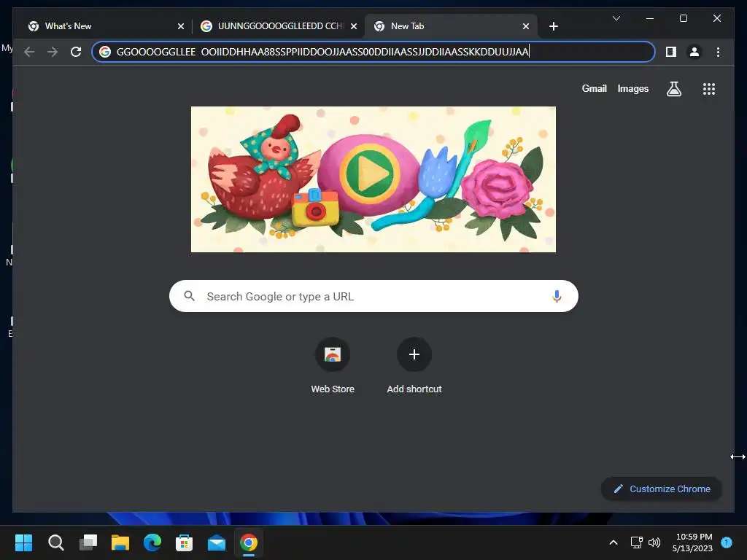Open the Gmail link
The image size is (747, 560).
pos(594,88)
